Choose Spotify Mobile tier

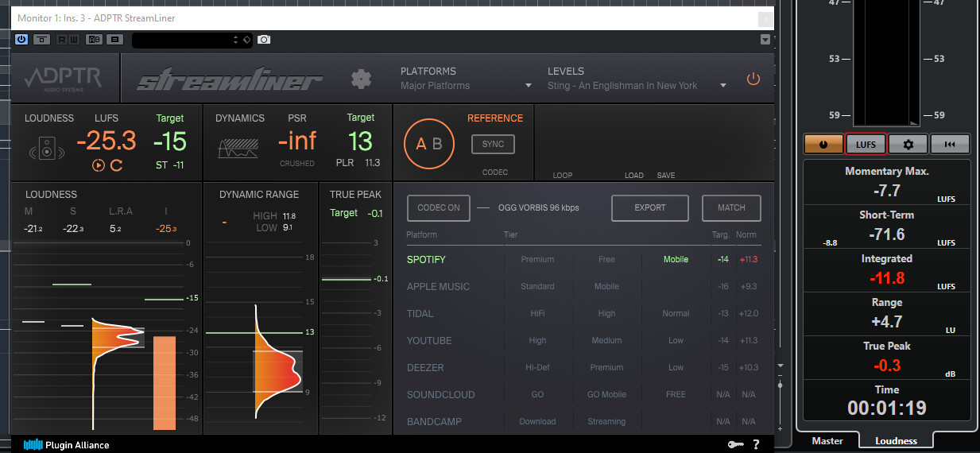(x=676, y=259)
